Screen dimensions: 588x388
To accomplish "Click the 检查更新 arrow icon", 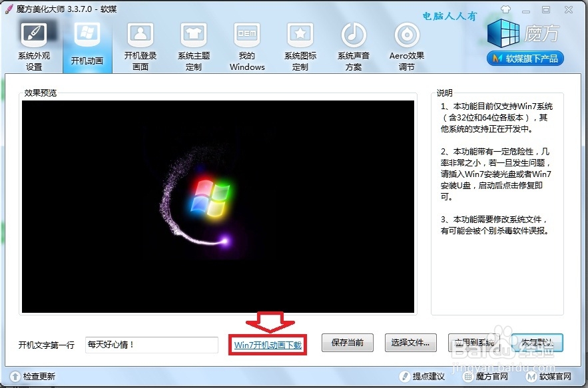I will [x=15, y=377].
